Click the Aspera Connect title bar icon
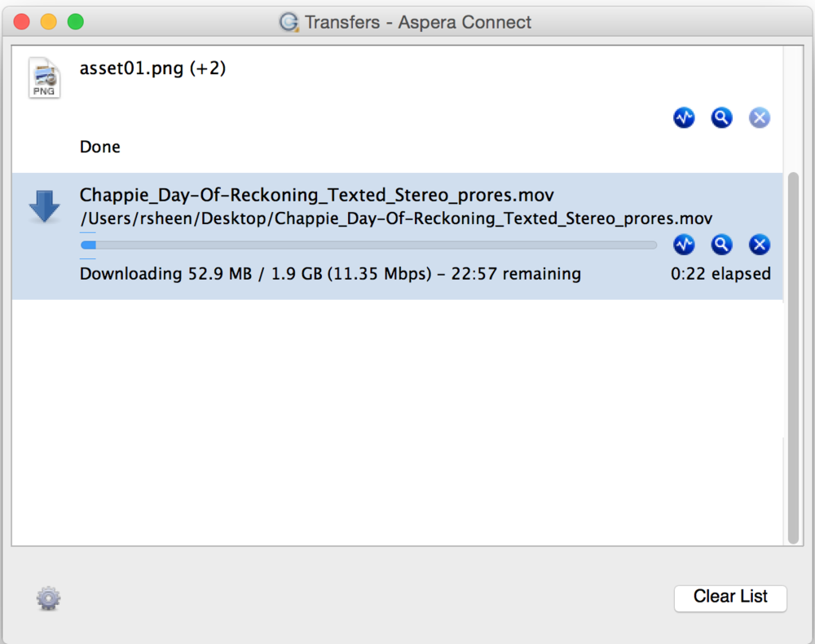 289,22
